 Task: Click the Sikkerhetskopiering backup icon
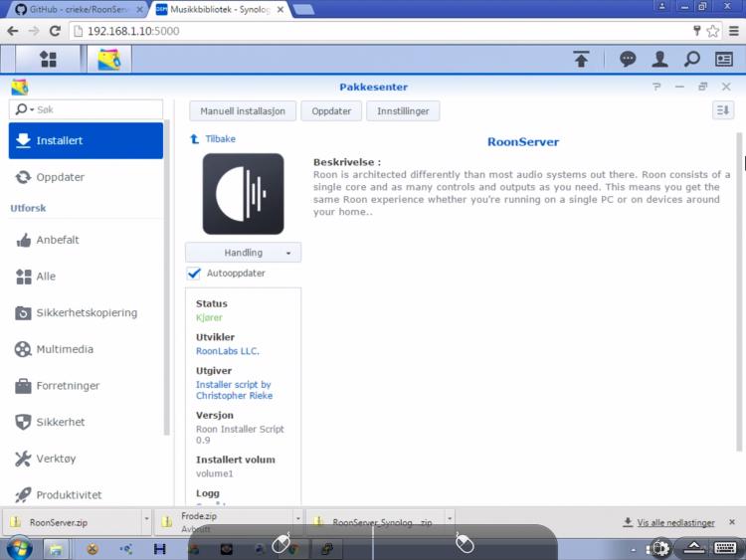tap(23, 313)
